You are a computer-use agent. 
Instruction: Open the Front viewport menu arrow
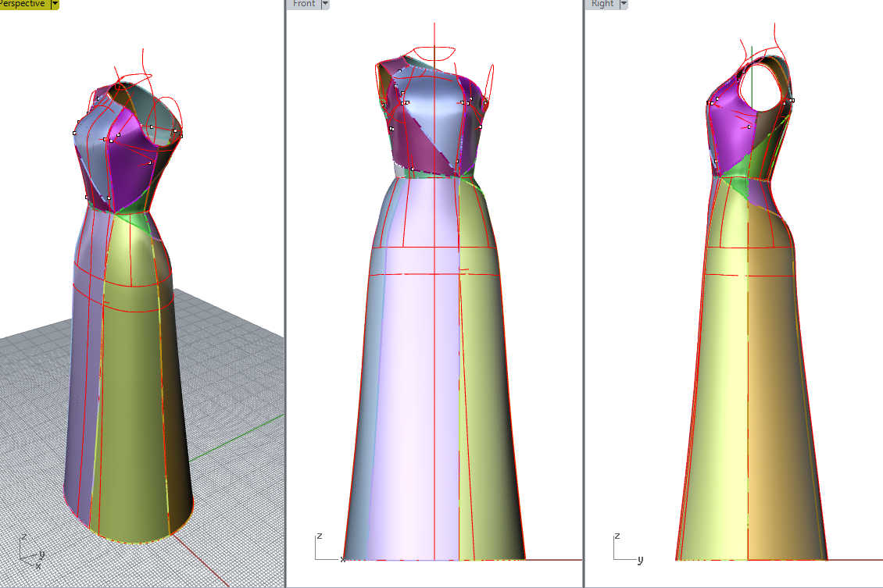(x=325, y=3)
